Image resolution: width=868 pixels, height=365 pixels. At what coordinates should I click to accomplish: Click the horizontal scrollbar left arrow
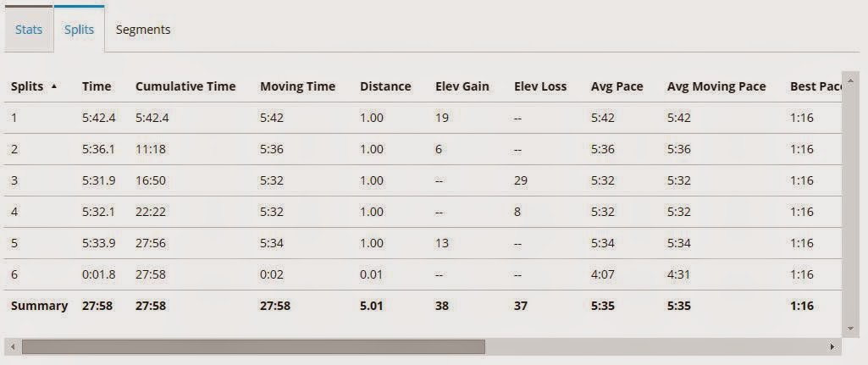tap(12, 346)
